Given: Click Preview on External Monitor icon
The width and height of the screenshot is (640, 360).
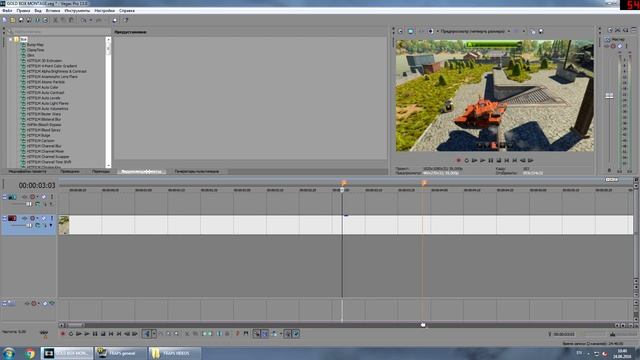Looking at the screenshot, I should (411, 31).
